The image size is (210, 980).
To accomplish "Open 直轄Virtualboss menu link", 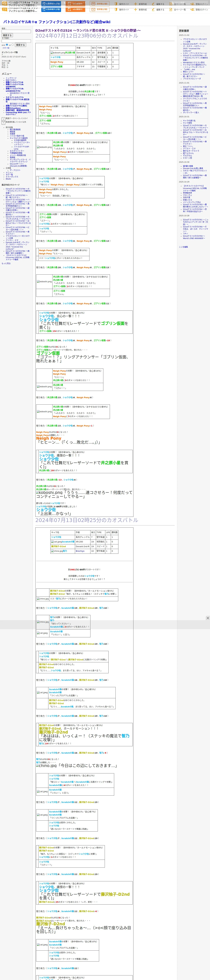I will coord(13,108).
